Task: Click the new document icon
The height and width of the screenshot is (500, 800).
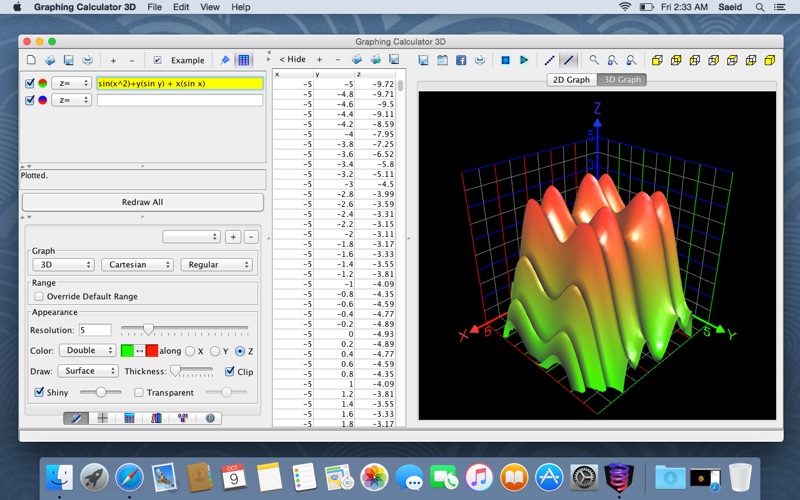Action: pyautogui.click(x=32, y=60)
